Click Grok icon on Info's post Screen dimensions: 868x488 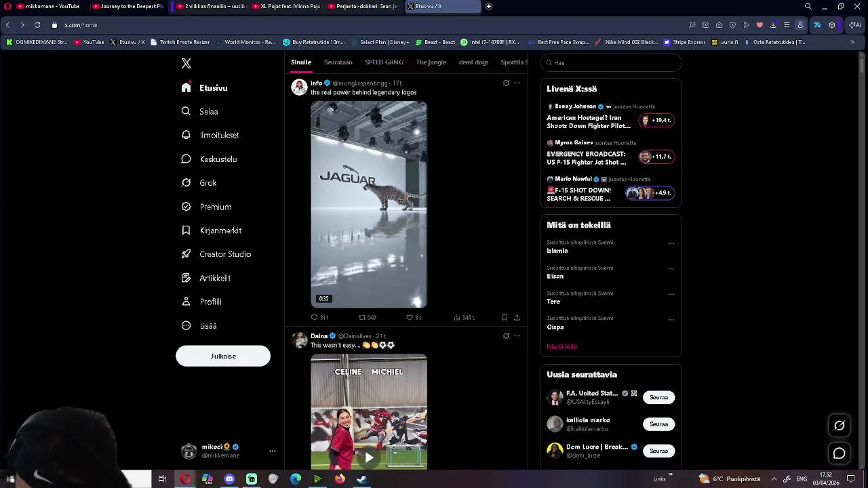(x=506, y=83)
